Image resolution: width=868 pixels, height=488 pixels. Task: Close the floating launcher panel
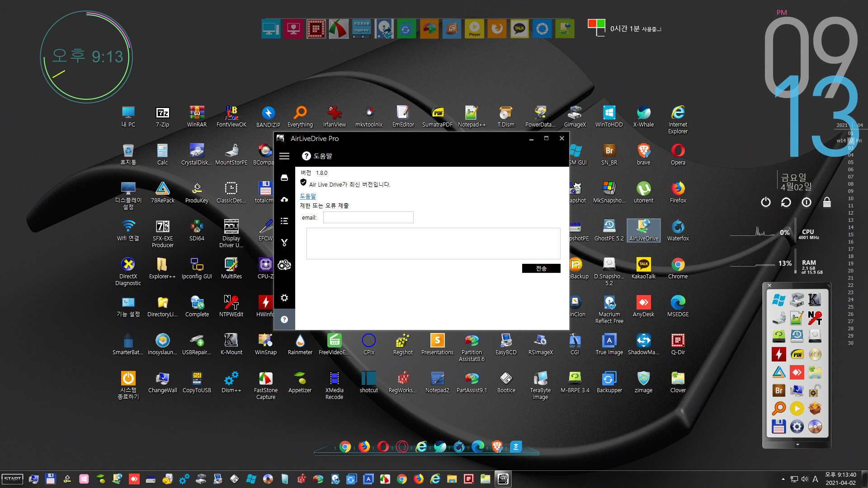[769, 285]
